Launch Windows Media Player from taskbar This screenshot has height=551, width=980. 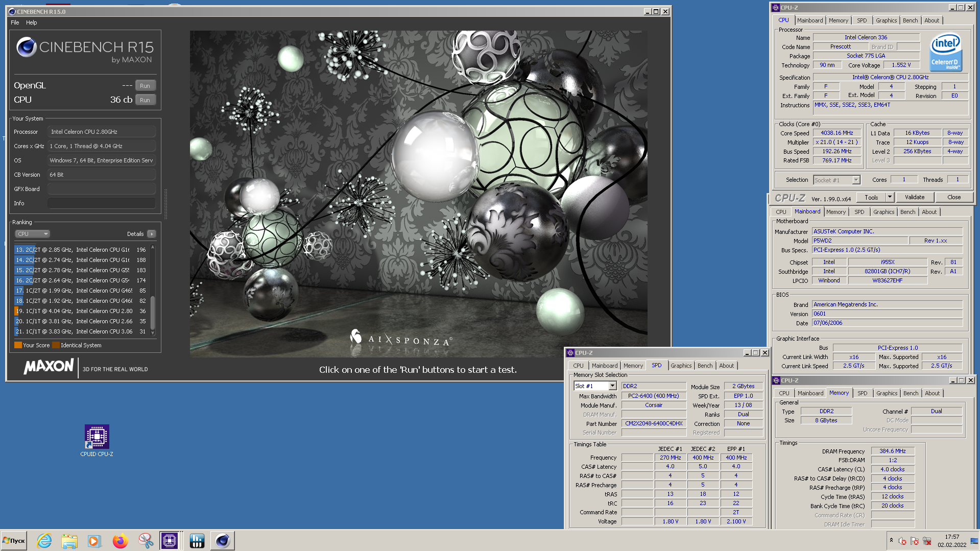point(94,541)
